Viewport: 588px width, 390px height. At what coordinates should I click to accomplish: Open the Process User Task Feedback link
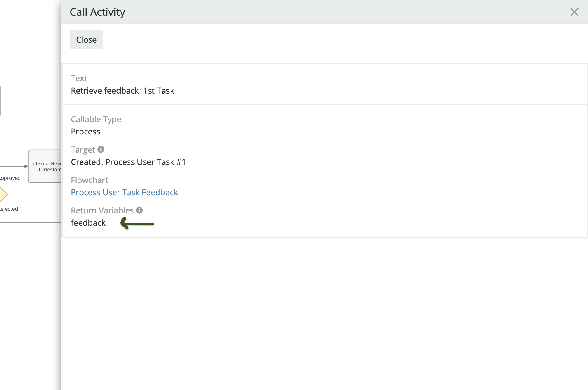tap(124, 192)
